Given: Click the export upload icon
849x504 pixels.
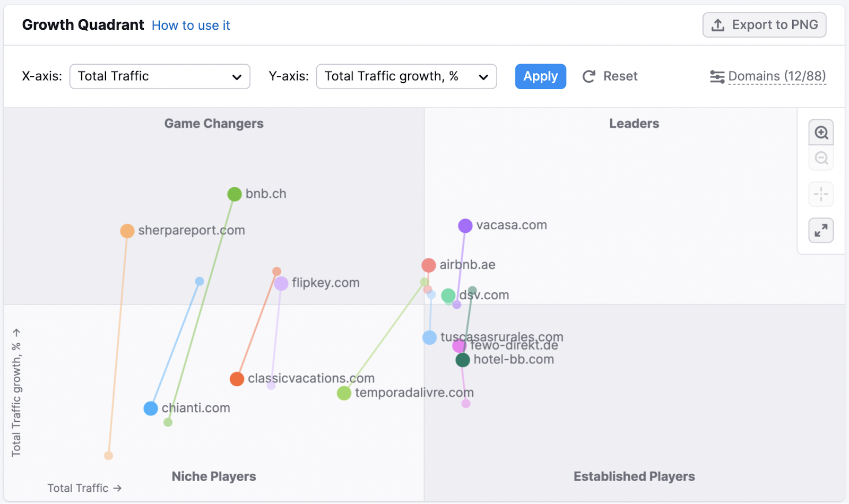Looking at the screenshot, I should coord(718,25).
